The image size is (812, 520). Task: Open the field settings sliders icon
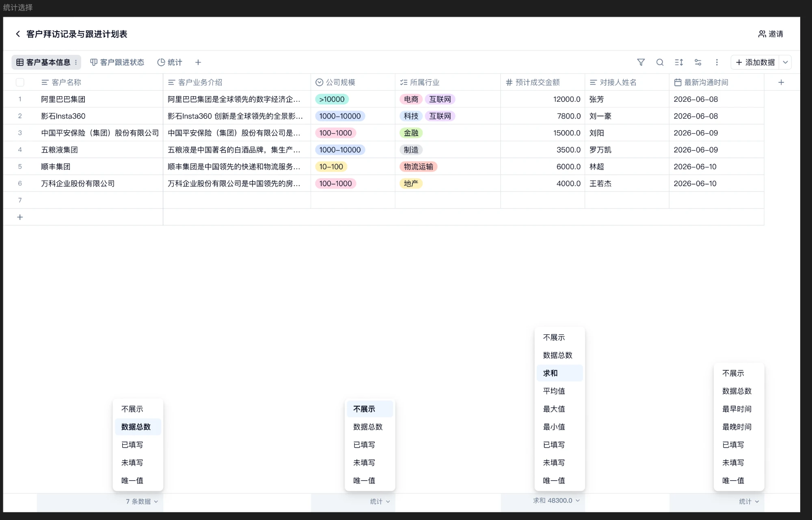click(x=698, y=62)
